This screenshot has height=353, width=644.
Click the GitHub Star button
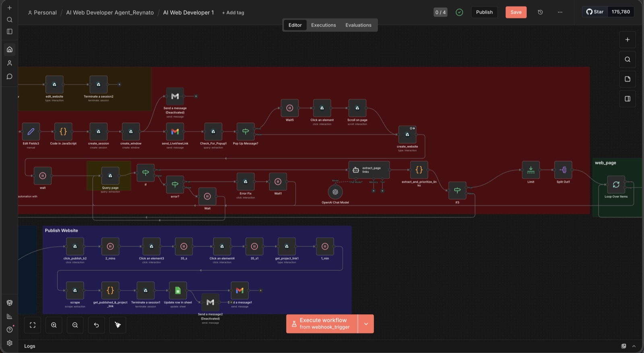[x=595, y=12]
